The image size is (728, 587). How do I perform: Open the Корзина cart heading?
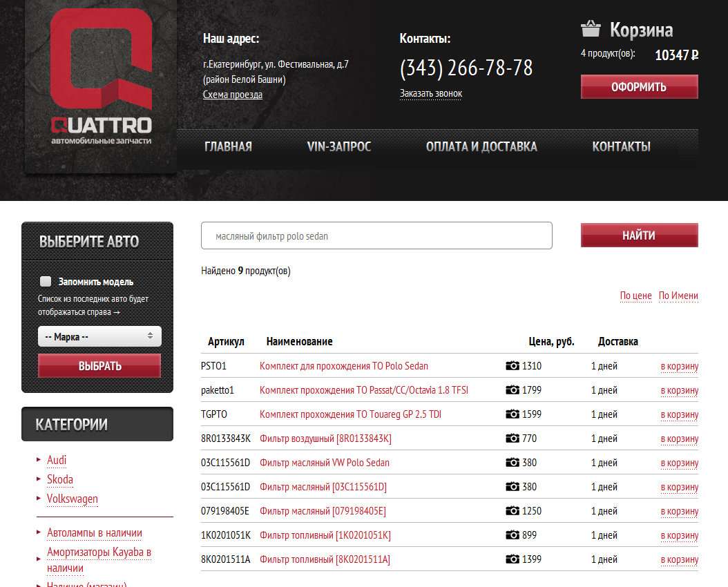(641, 30)
